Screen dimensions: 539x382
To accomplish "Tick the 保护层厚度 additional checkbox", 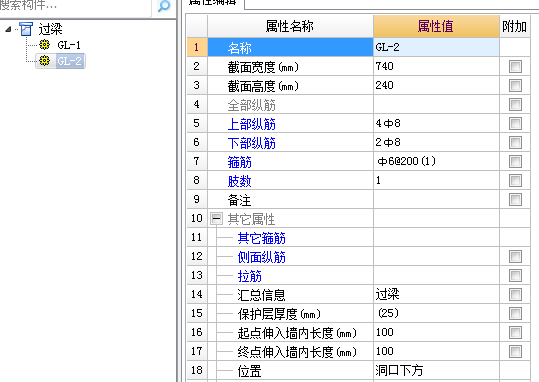I will (x=515, y=313).
